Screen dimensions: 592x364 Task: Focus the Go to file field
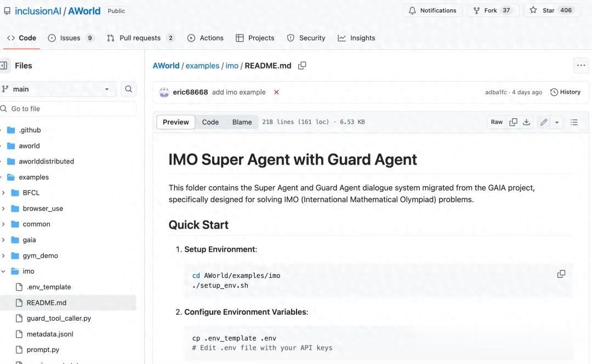pos(70,109)
